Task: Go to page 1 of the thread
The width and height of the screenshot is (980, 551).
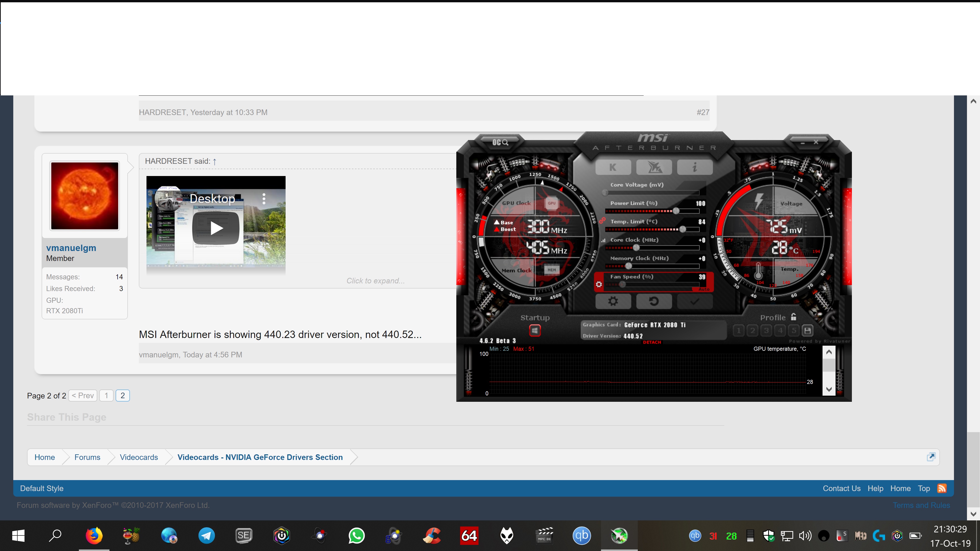Action: [x=106, y=395]
